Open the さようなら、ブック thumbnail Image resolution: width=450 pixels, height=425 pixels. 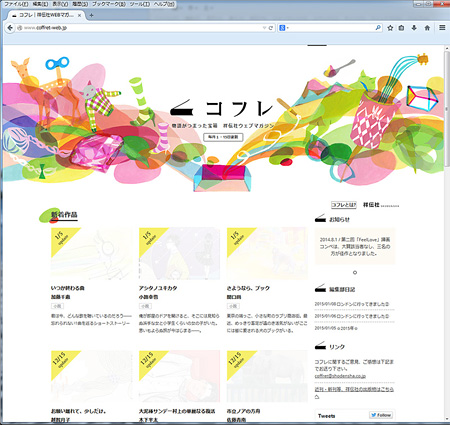click(x=267, y=253)
